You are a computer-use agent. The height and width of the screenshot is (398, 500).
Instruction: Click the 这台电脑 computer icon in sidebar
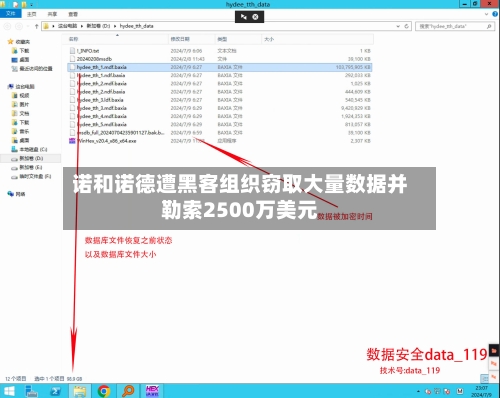point(10,86)
